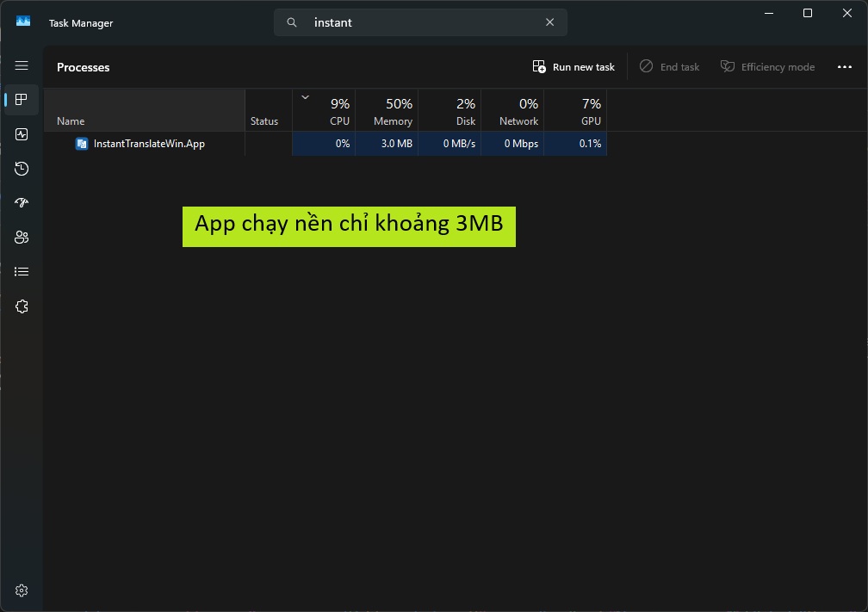Select the InstantTranslateWin.App process row

[325, 144]
